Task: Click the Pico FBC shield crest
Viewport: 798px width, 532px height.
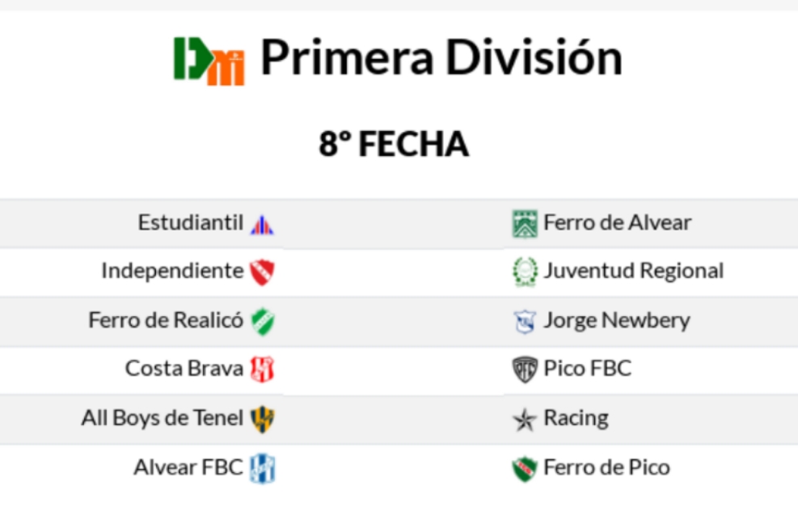Action: point(525,369)
